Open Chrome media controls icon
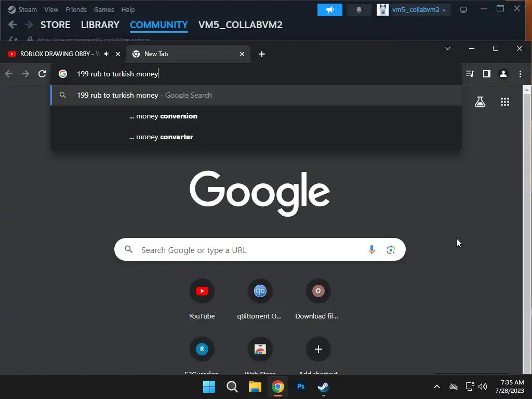The image size is (532, 399). pyautogui.click(x=470, y=74)
